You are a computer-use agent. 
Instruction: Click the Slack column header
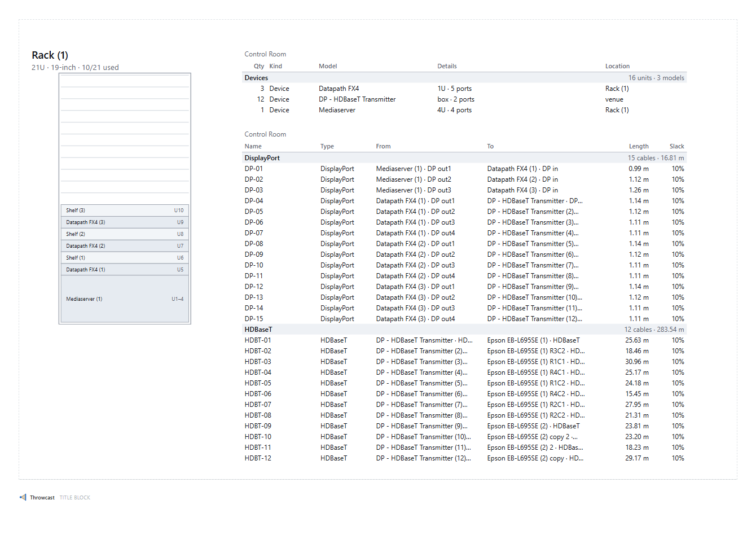[677, 146]
